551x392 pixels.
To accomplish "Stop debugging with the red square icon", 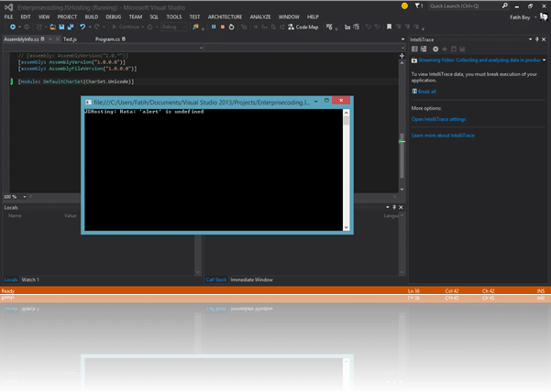I will coord(223,27).
